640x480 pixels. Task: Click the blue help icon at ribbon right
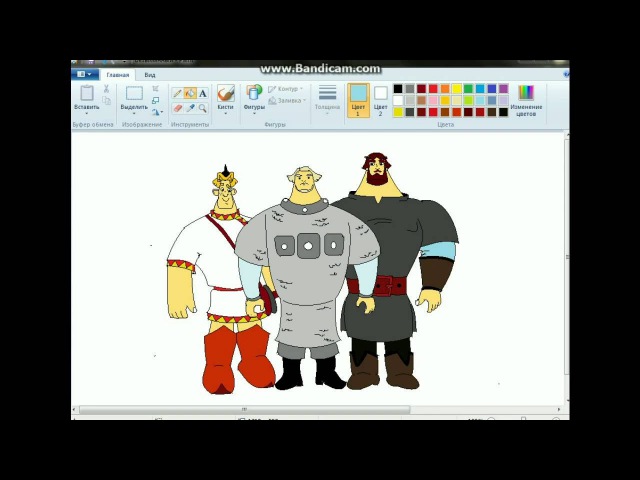point(566,75)
